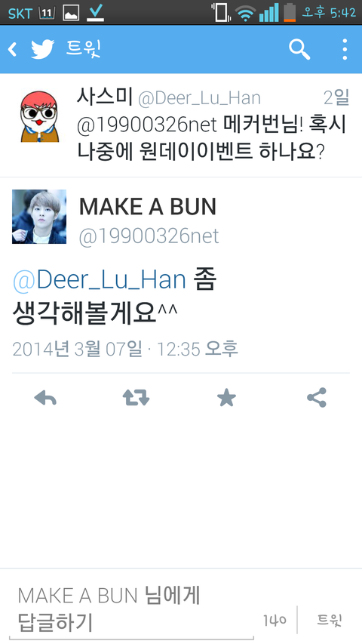Viewport: 362px width, 644px height.
Task: Tap the gallery notification icon in status bar
Action: [71, 14]
